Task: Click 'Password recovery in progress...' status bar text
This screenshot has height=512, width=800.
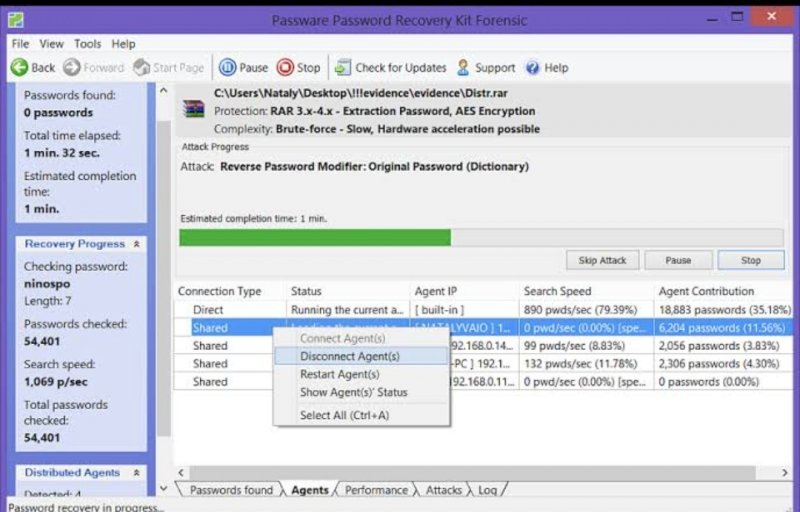Action: [86, 507]
